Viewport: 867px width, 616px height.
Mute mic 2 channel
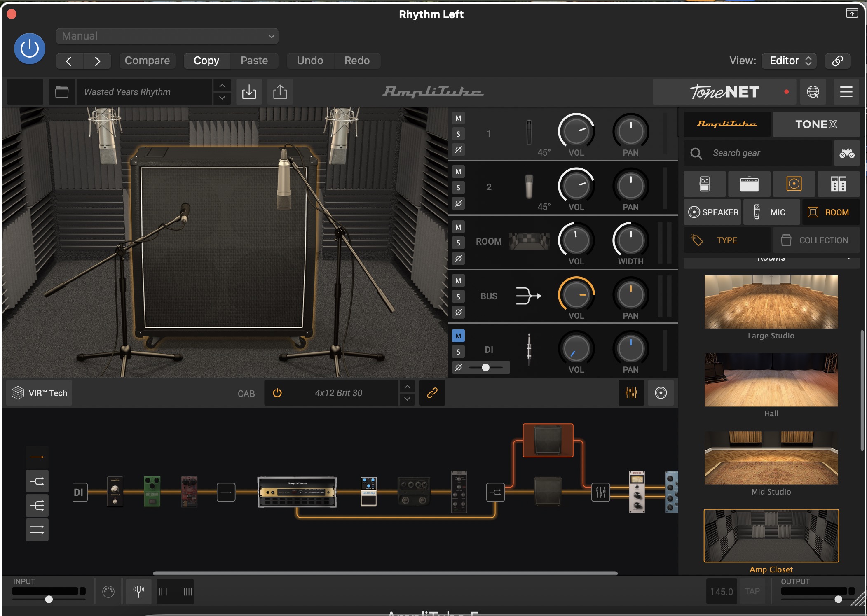click(x=458, y=172)
